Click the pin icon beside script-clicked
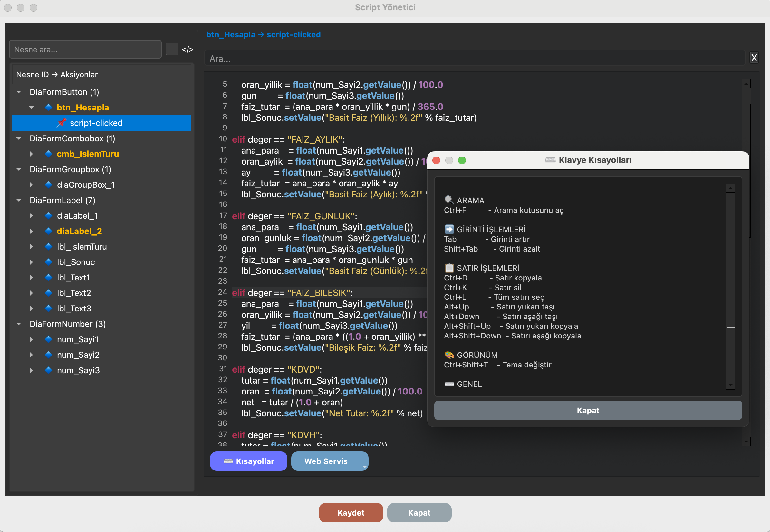The width and height of the screenshot is (770, 532). (61, 123)
